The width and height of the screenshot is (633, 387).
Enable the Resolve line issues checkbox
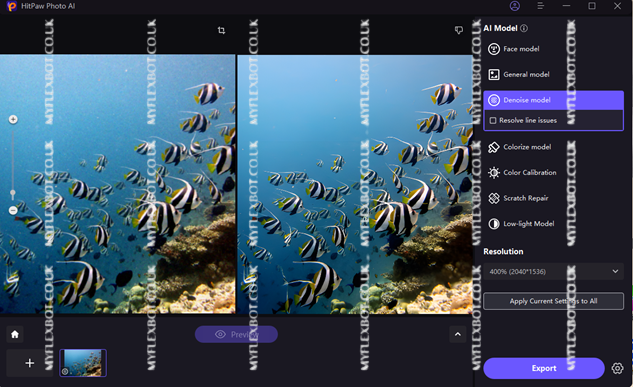493,120
